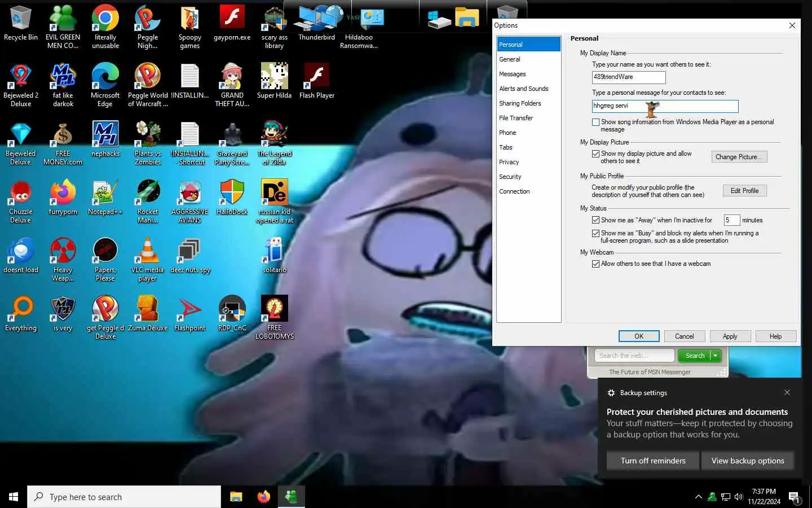
Task: Click the 'Search the web' field in Messenger
Action: pos(634,356)
